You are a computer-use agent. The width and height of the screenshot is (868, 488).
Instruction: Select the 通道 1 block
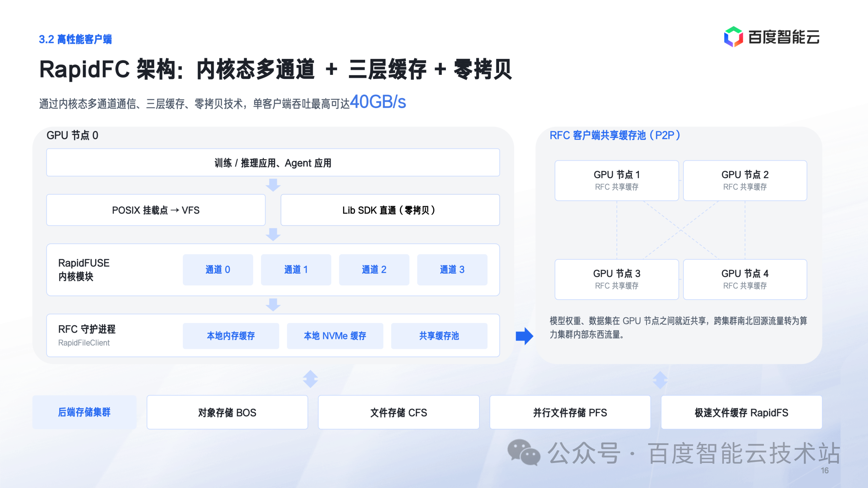296,270
